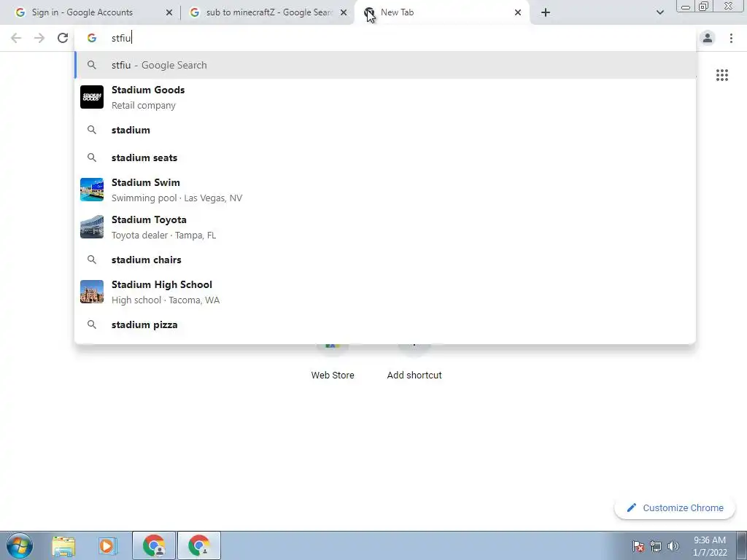Expand the tab search chevron
The image size is (747, 560).
(x=659, y=12)
